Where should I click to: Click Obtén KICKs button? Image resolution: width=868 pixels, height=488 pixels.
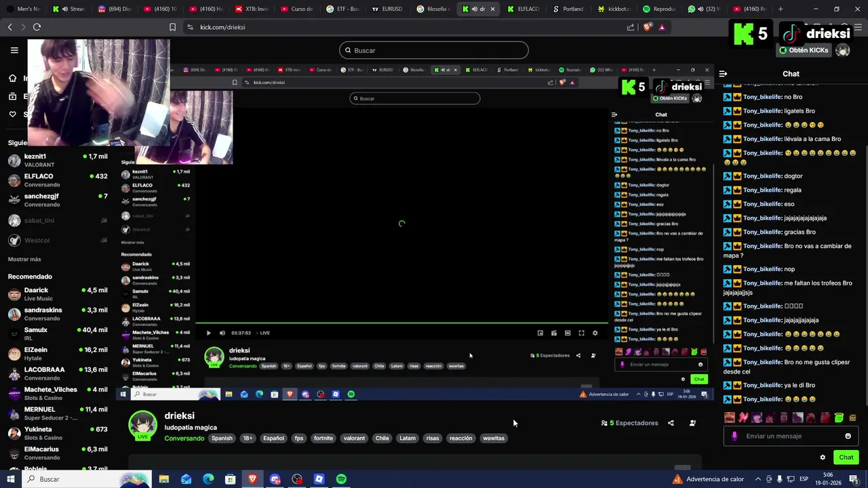click(x=803, y=50)
